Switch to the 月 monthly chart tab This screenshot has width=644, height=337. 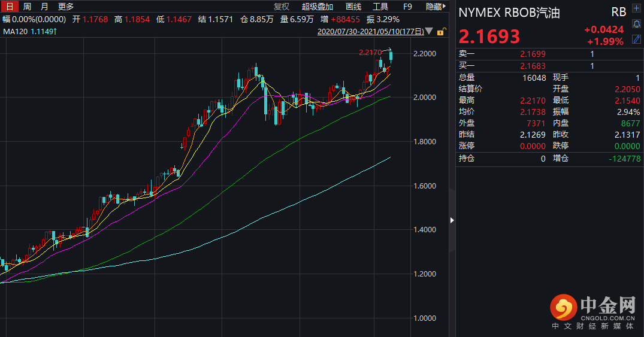tap(44, 7)
